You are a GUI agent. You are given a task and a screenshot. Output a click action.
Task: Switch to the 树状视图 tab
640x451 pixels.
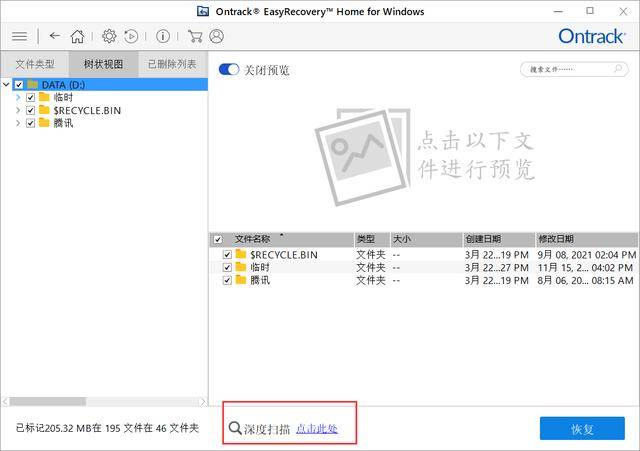click(x=104, y=64)
